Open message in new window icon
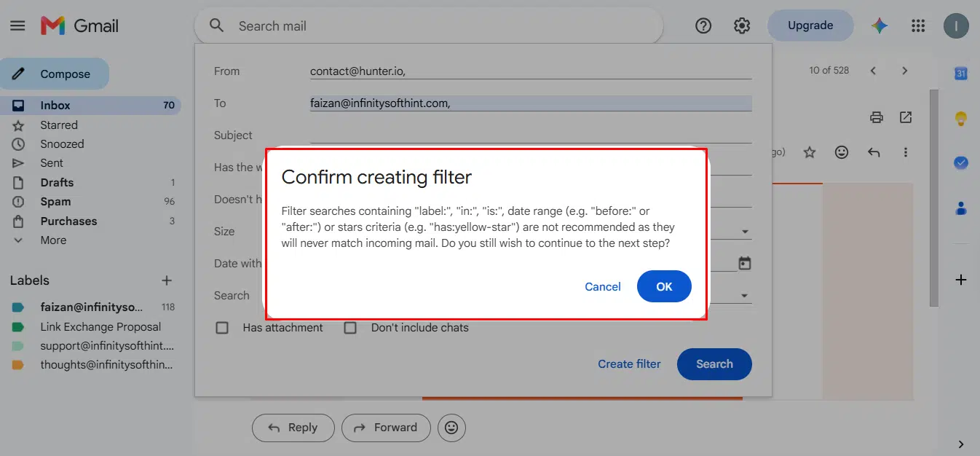This screenshot has width=980, height=456. point(906,117)
